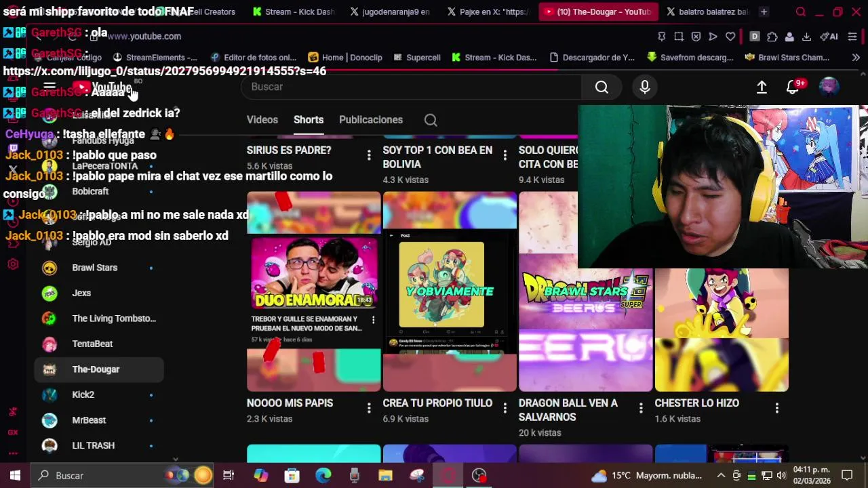Open Microsoft Store from the taskbar

tap(292, 475)
